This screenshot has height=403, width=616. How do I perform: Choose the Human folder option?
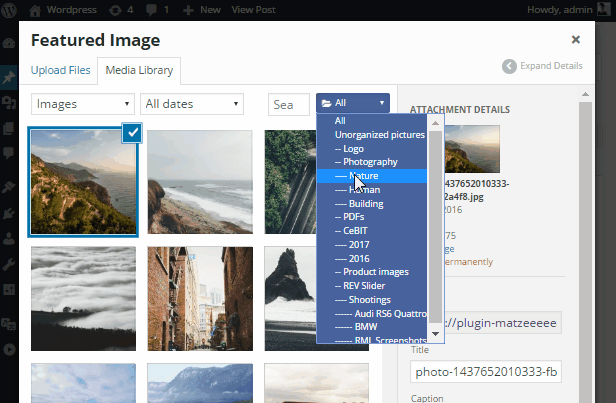[x=372, y=190]
